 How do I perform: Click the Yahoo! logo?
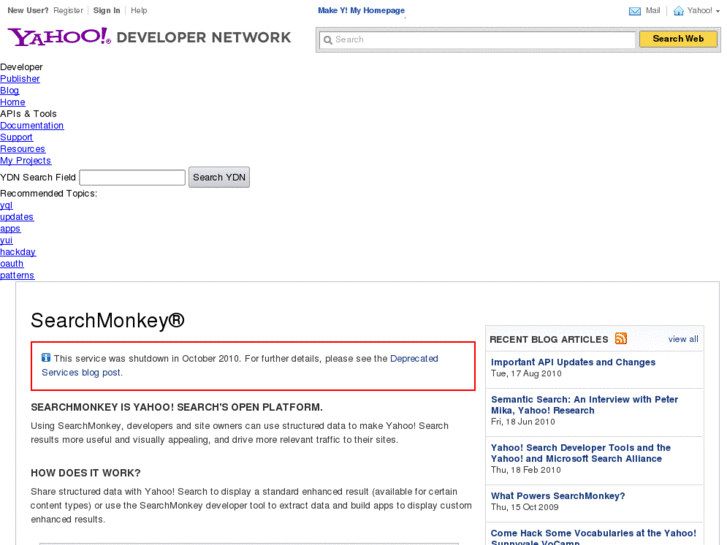[x=59, y=37]
